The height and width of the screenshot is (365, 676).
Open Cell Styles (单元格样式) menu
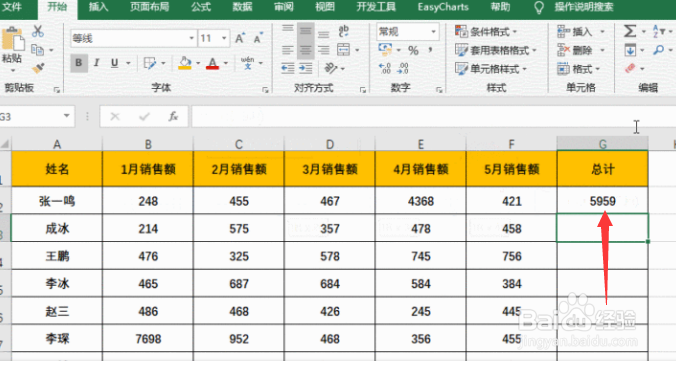(x=491, y=69)
